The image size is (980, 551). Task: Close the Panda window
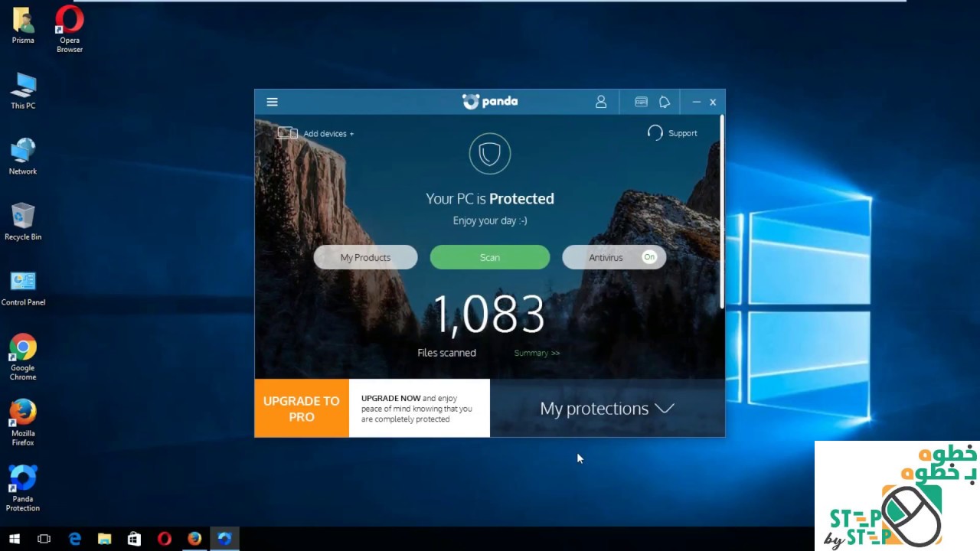713,102
